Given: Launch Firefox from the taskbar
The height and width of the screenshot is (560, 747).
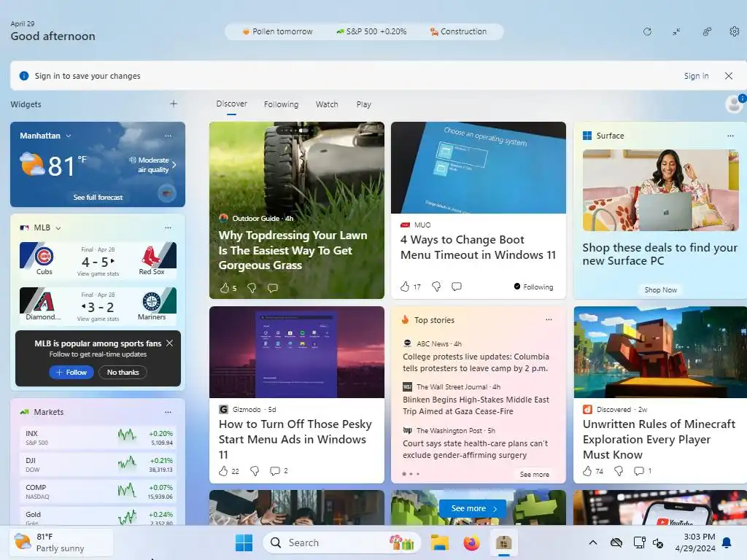Looking at the screenshot, I should pyautogui.click(x=471, y=542).
